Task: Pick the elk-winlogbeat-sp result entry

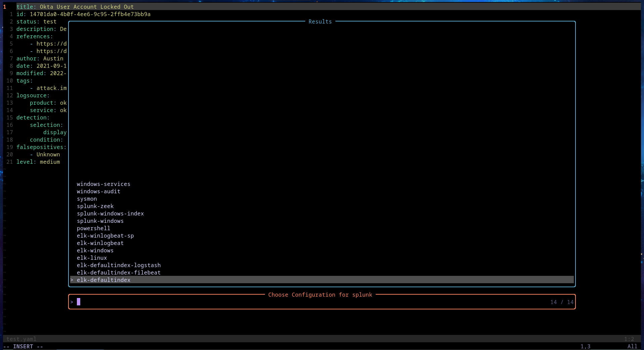Action: pos(105,236)
